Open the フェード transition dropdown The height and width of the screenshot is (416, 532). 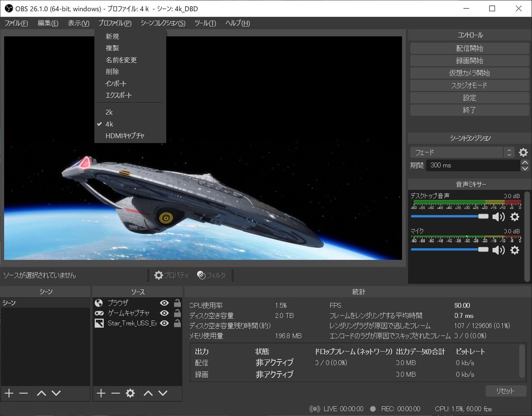pos(462,153)
